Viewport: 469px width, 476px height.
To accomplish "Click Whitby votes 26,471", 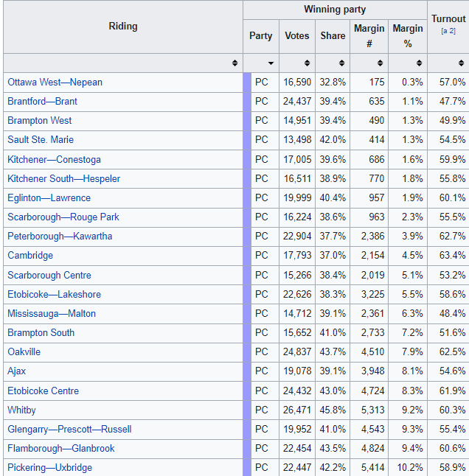I will point(297,410).
